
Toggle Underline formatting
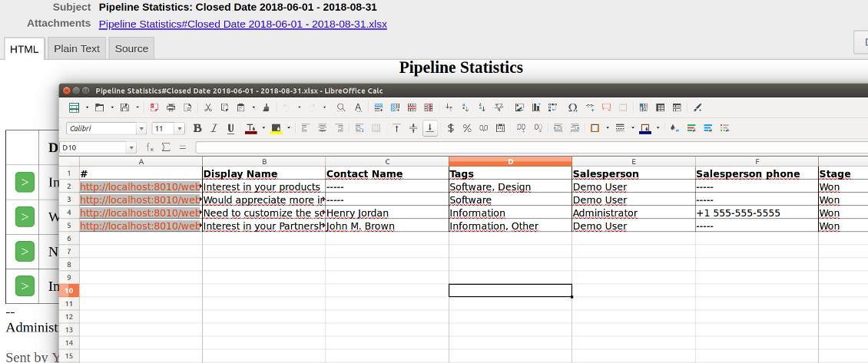(x=231, y=128)
